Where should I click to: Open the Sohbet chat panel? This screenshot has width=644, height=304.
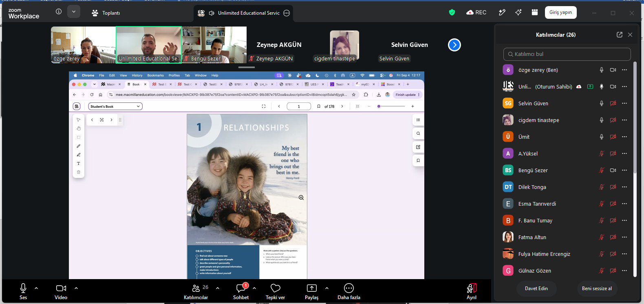point(241,292)
